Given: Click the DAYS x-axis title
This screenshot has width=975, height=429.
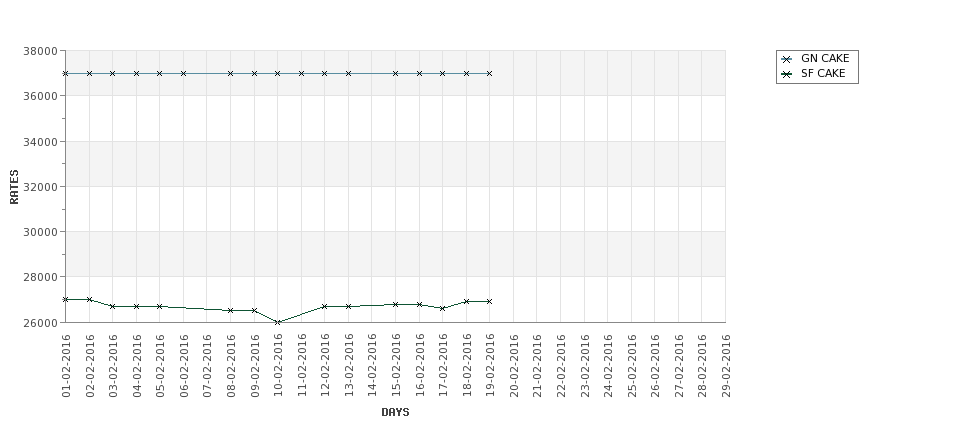Looking at the screenshot, I should [x=395, y=412].
